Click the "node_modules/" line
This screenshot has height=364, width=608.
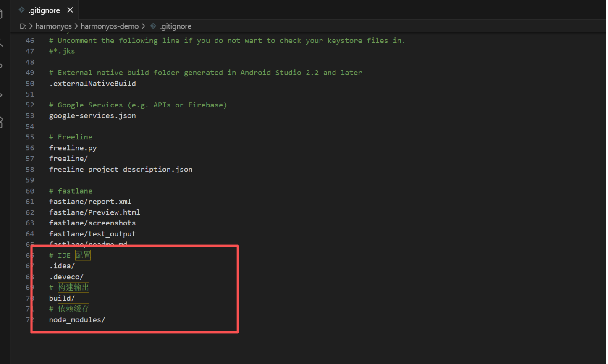77,319
